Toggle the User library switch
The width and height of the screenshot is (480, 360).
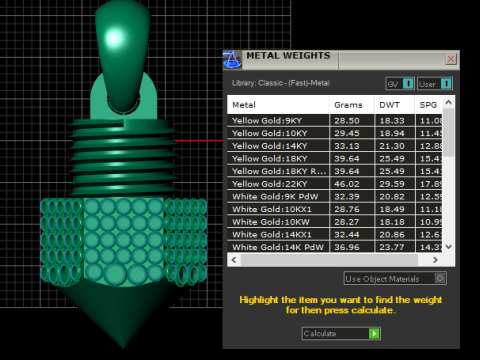point(435,84)
